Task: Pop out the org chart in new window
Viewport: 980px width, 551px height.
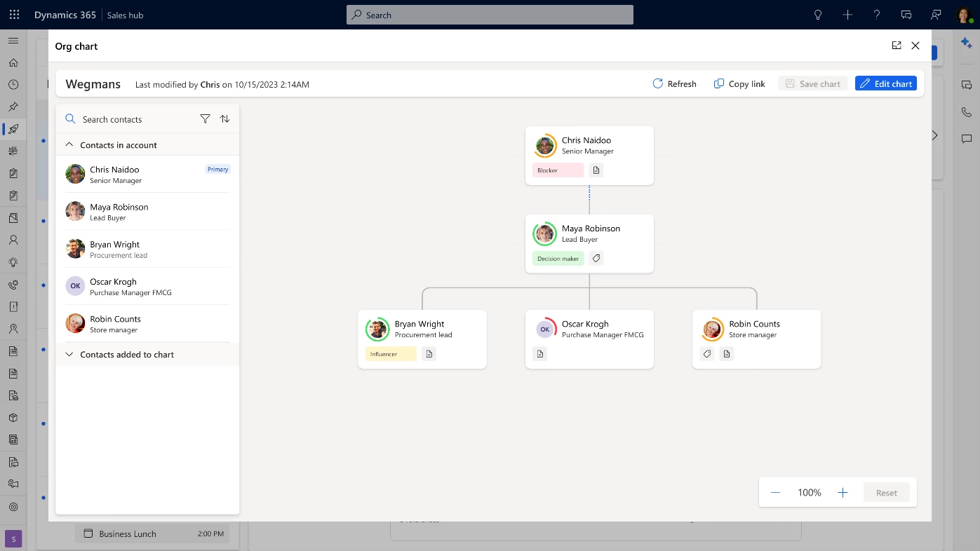Action: coord(897,45)
